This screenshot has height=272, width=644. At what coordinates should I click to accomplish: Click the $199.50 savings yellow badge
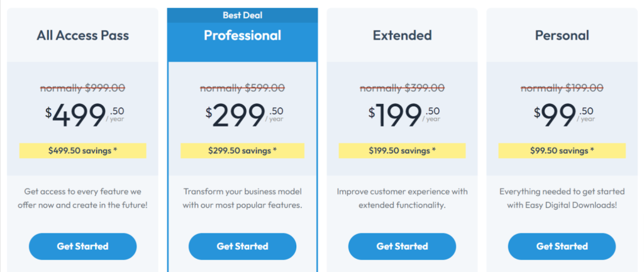(x=402, y=150)
